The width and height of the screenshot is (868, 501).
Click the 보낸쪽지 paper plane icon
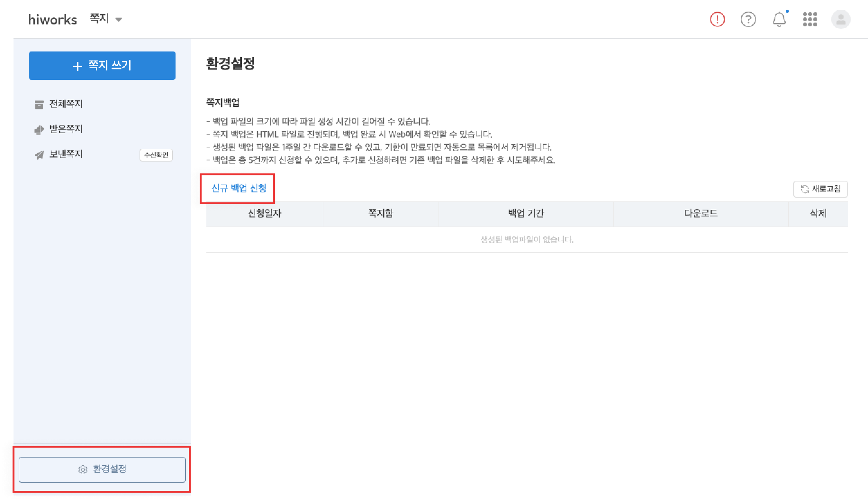[39, 155]
